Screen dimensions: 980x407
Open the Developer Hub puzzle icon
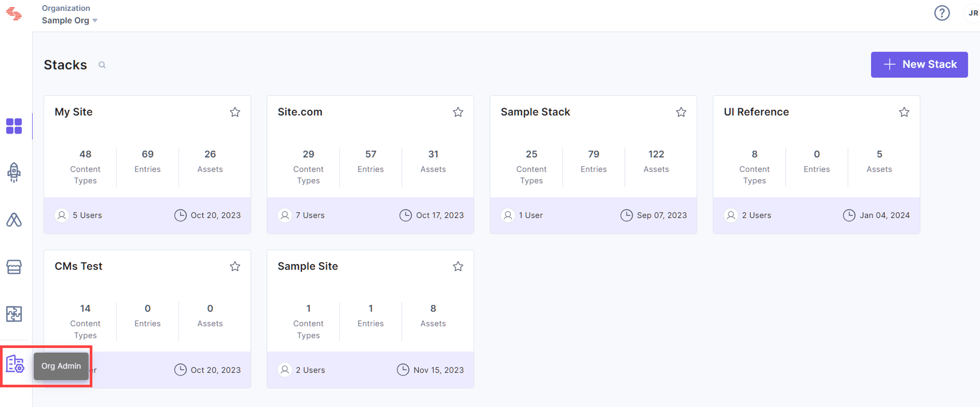pyautogui.click(x=14, y=314)
